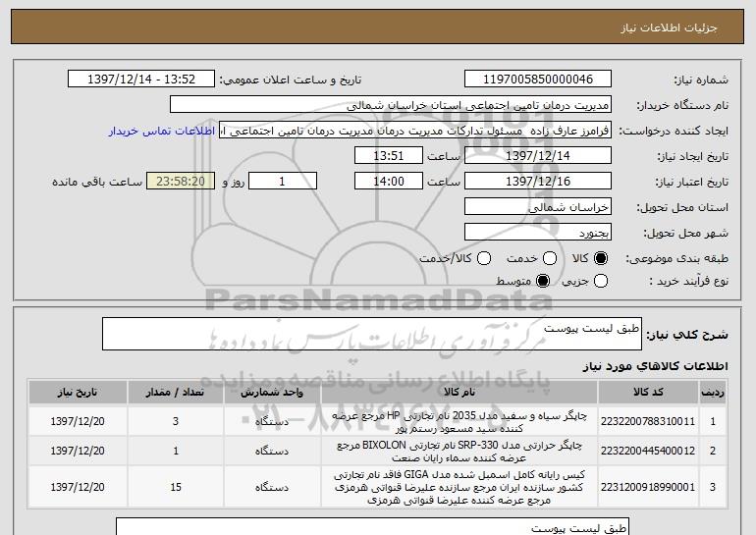Viewport: 756px width, 535px height.
Task: Click the buyer organization name field
Action: pyautogui.click(x=391, y=105)
